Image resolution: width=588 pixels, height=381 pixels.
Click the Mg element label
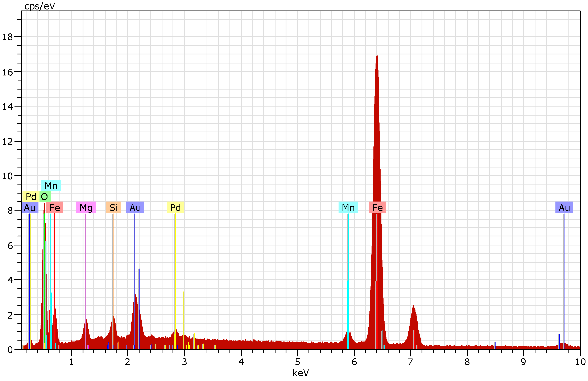click(86, 207)
